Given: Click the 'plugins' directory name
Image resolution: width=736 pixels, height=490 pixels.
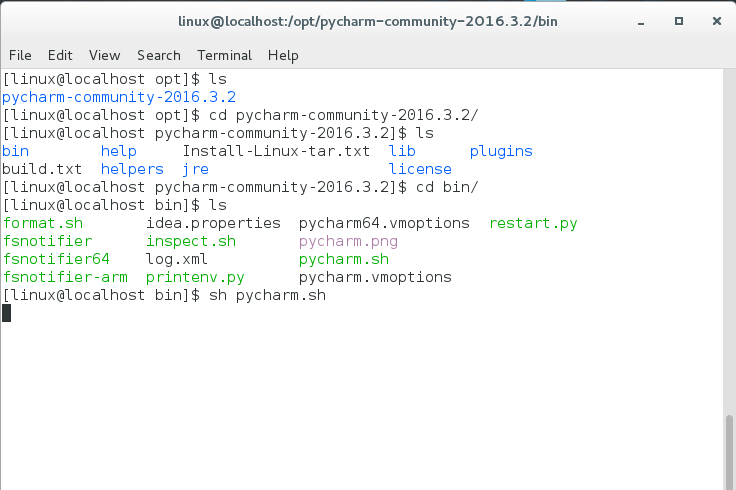Looking at the screenshot, I should click(x=501, y=151).
